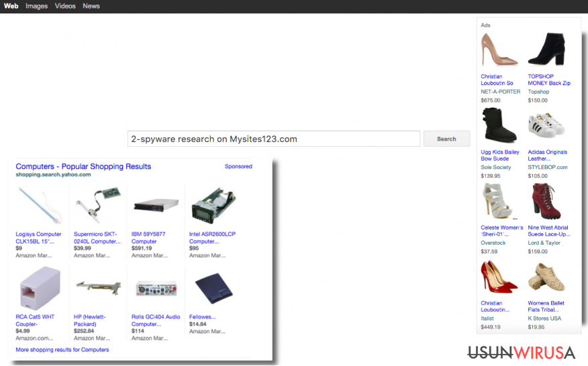Click Sole Society seller name

(x=496, y=168)
